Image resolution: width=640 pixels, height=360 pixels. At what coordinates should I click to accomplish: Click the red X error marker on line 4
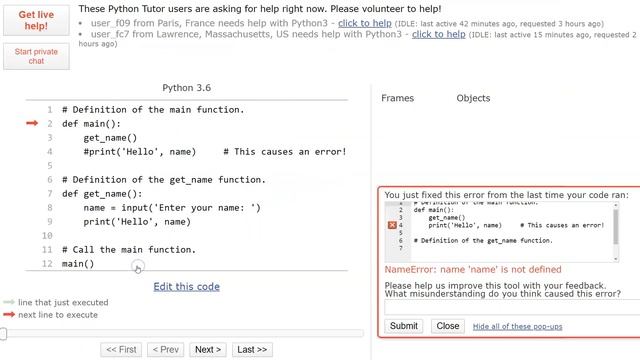coord(392,225)
